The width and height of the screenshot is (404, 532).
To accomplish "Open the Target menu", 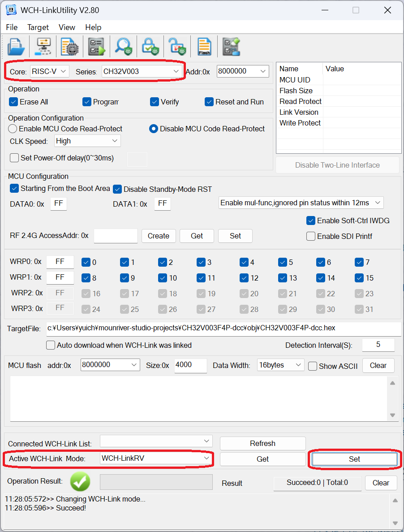I will 38,27.
